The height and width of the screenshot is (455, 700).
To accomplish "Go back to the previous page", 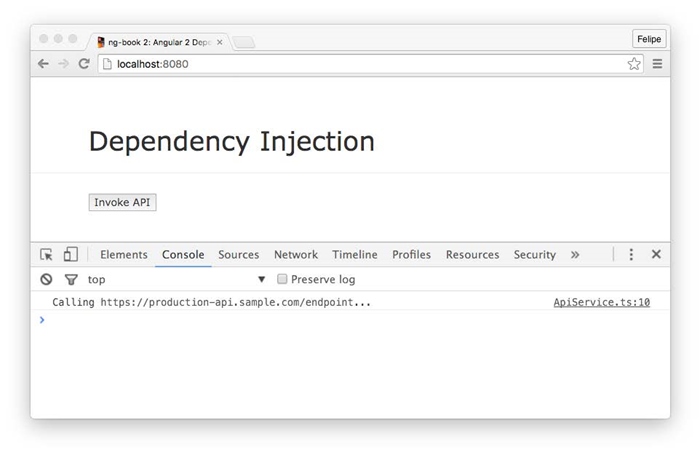I will pyautogui.click(x=43, y=64).
